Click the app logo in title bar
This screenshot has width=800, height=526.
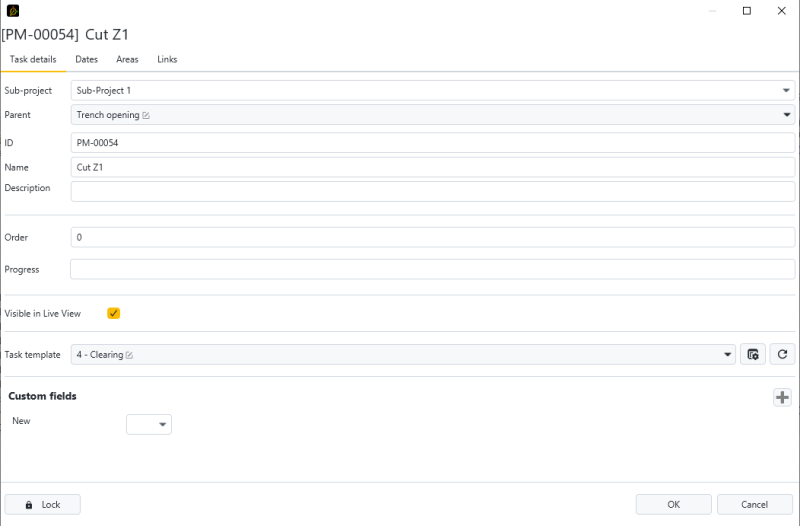[12, 11]
